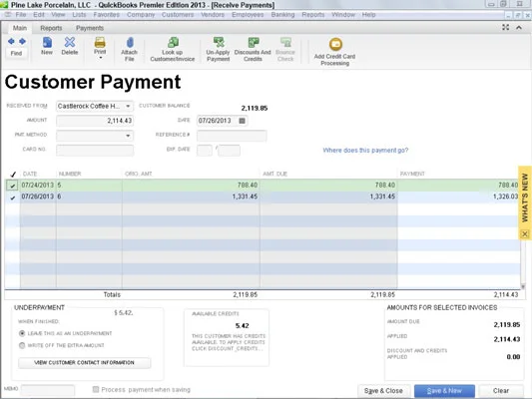The height and width of the screenshot is (399, 532).
Task: Click invoice table scrollbar down arrow
Action: [523, 286]
